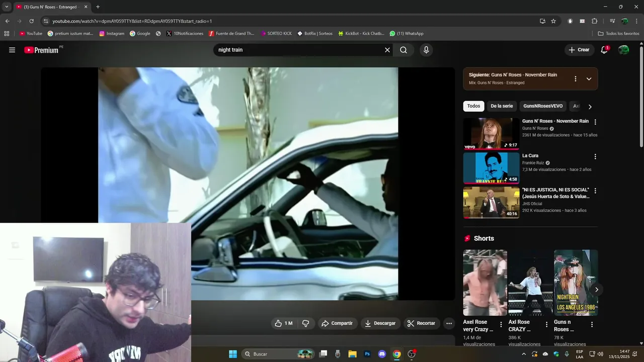This screenshot has width=644, height=362.
Task: Open the WhatsApp bookmark
Action: click(x=407, y=34)
